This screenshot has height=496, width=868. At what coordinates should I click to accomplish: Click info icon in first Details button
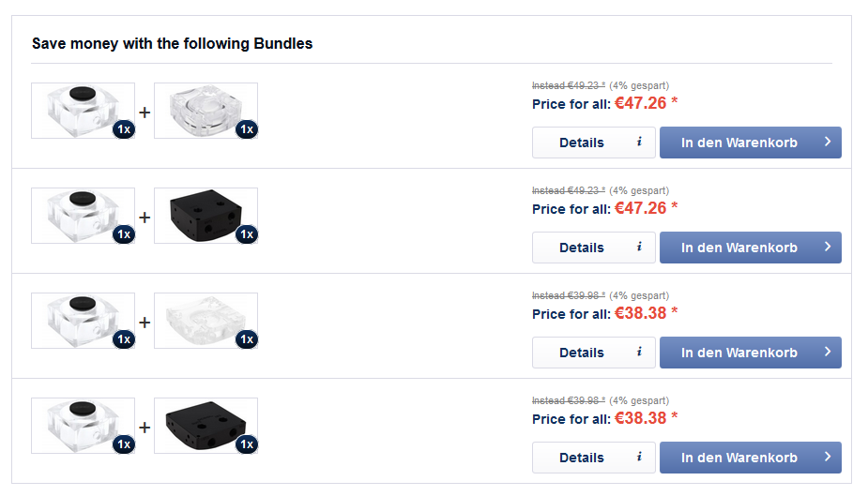click(639, 143)
